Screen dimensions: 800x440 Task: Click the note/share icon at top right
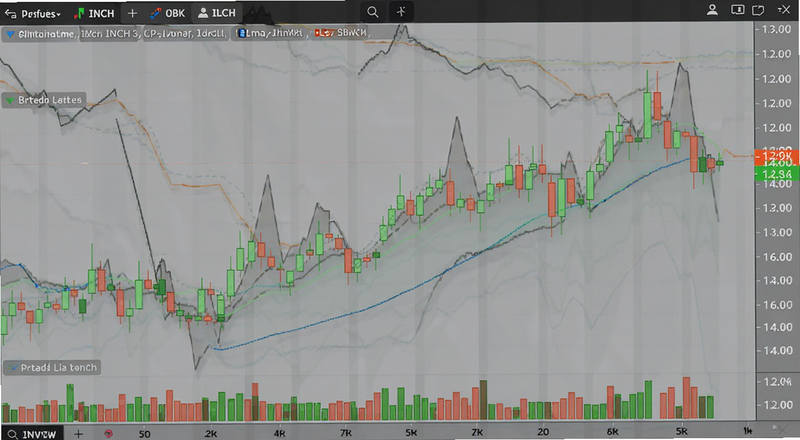click(759, 10)
